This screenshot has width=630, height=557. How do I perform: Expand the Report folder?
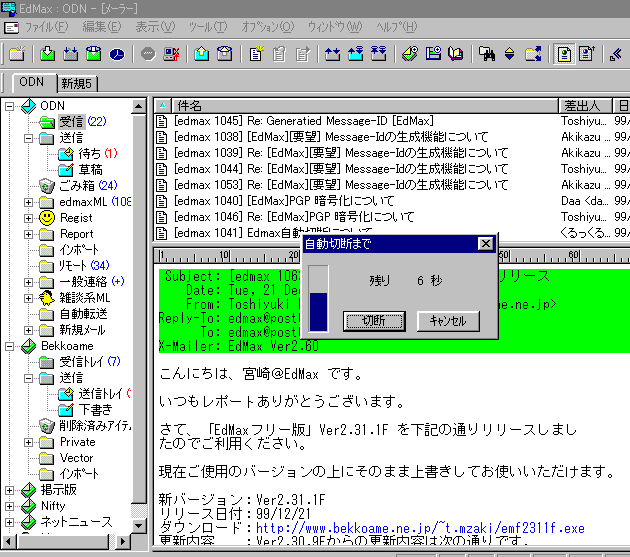point(28,234)
